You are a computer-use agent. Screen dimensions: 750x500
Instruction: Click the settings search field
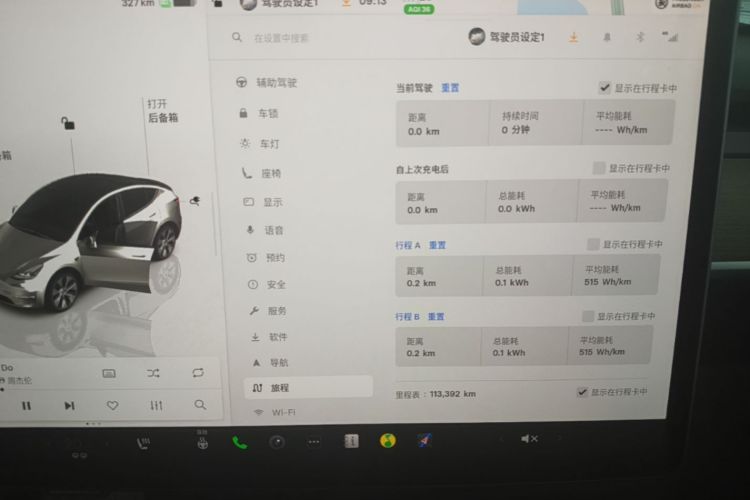pyautogui.click(x=335, y=38)
